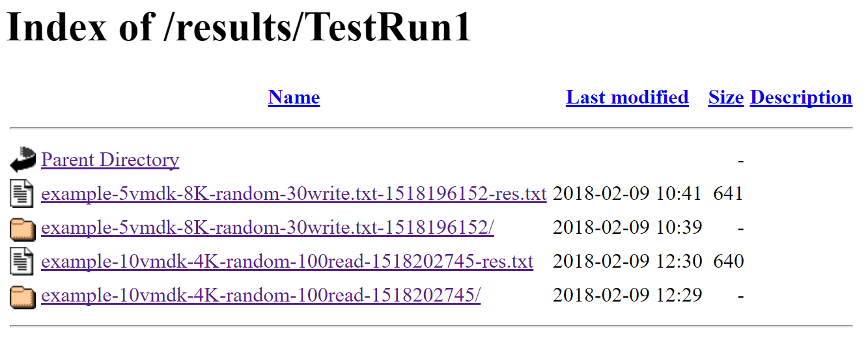Click the folder icon beside the example-10vmdk-4K directory

pyautogui.click(x=22, y=296)
